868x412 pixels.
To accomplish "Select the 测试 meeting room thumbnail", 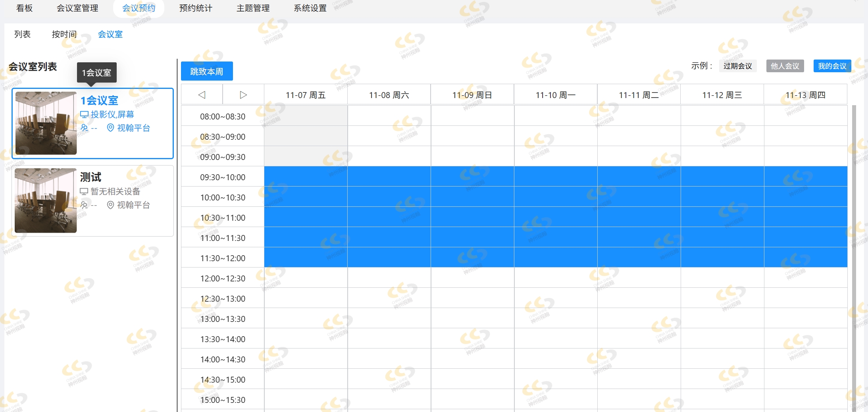I will click(x=46, y=200).
